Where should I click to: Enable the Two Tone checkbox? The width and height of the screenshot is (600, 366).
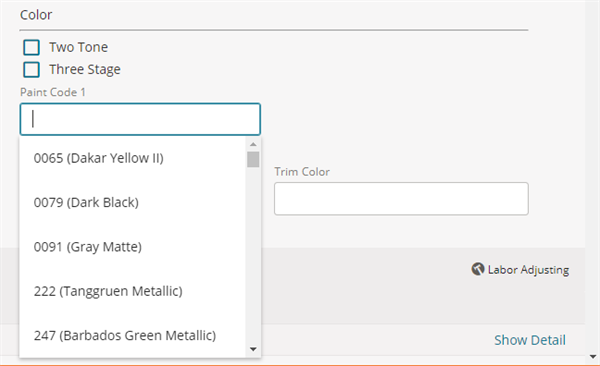coord(31,47)
